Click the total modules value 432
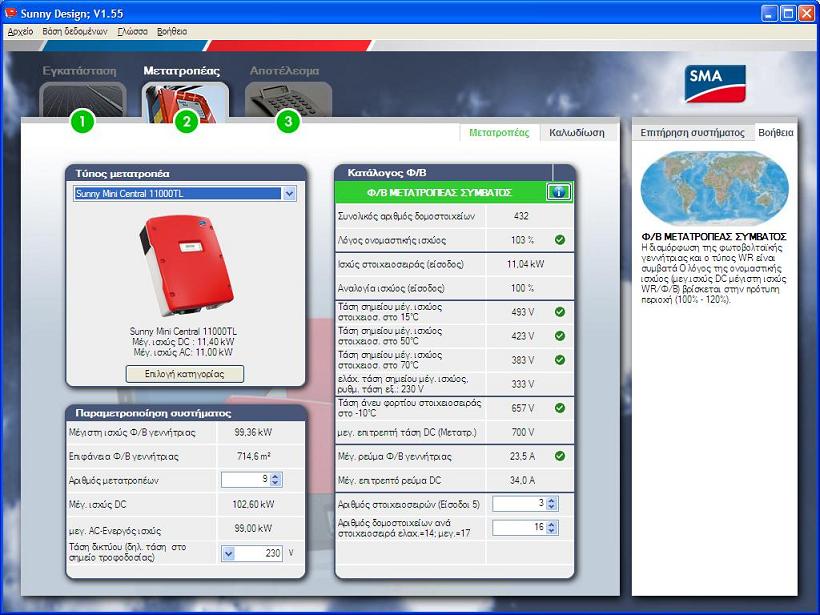The image size is (820, 615). coord(521,216)
